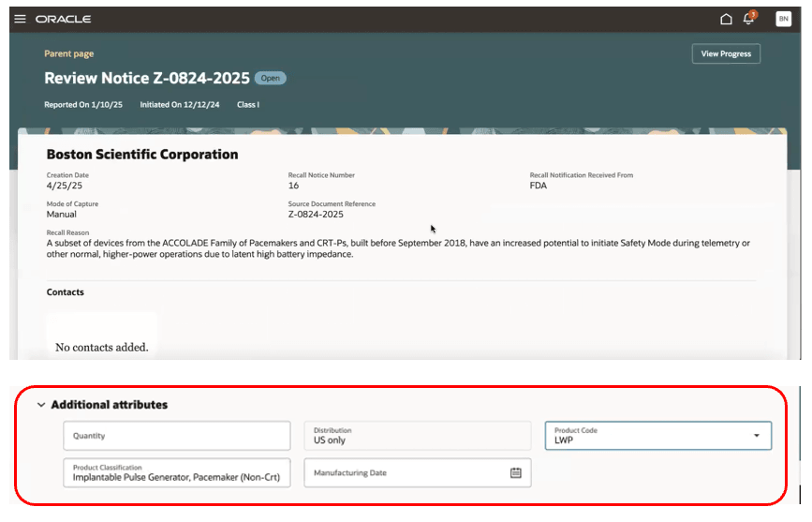Click the Mode of Capture value Manual
Viewport: 812px width, 522px height.
[x=61, y=215]
